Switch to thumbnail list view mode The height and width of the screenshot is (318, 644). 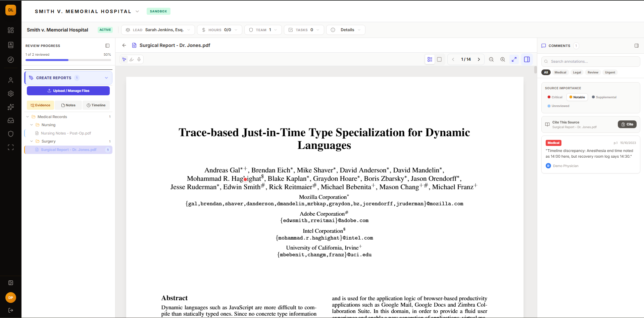[x=430, y=59]
